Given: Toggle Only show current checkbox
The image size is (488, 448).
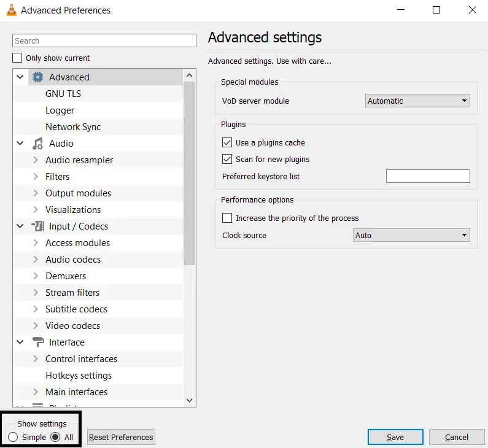Looking at the screenshot, I should click(x=17, y=58).
